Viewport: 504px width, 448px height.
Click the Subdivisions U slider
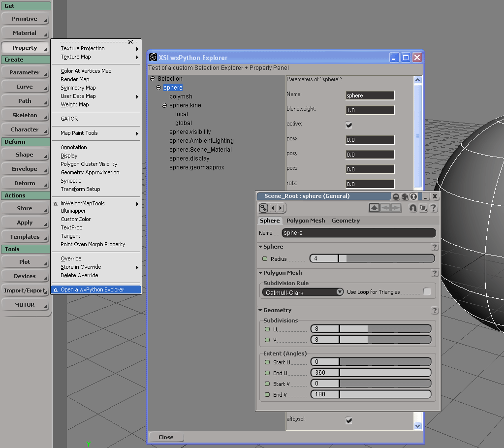371,329
